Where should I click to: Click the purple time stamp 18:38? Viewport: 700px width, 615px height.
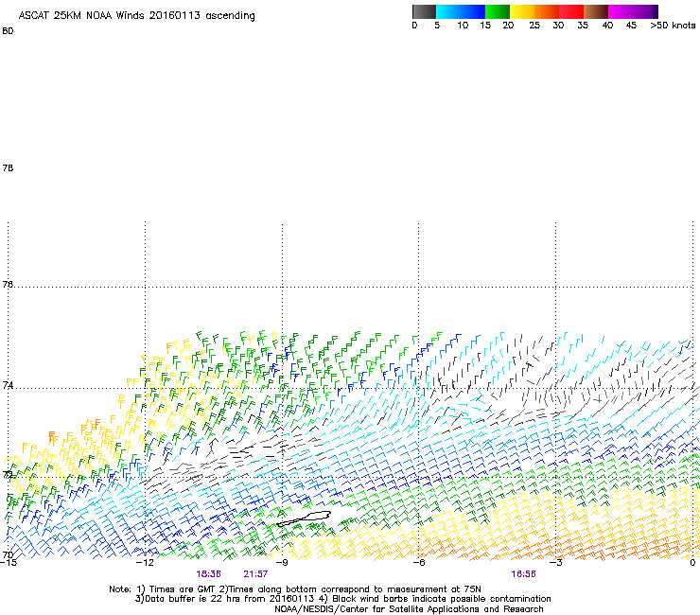click(208, 574)
